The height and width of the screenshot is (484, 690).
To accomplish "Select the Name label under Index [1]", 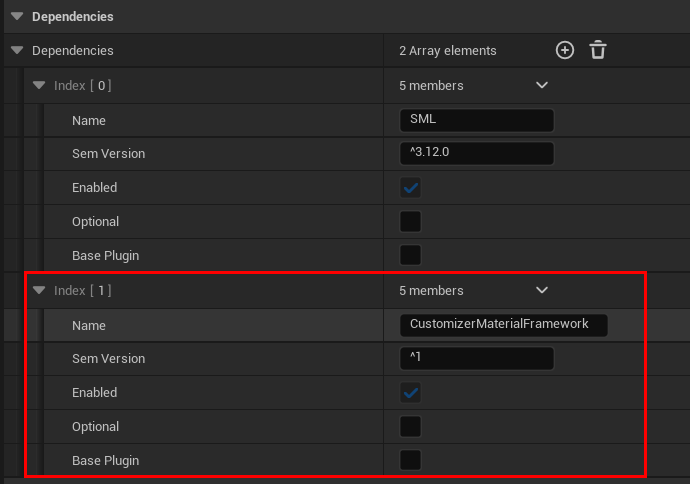I will point(88,326).
